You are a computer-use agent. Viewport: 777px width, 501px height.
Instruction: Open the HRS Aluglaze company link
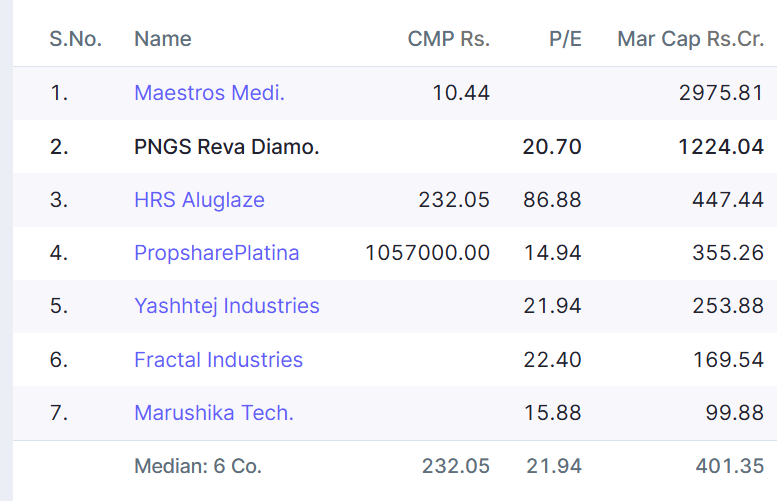pyautogui.click(x=199, y=200)
